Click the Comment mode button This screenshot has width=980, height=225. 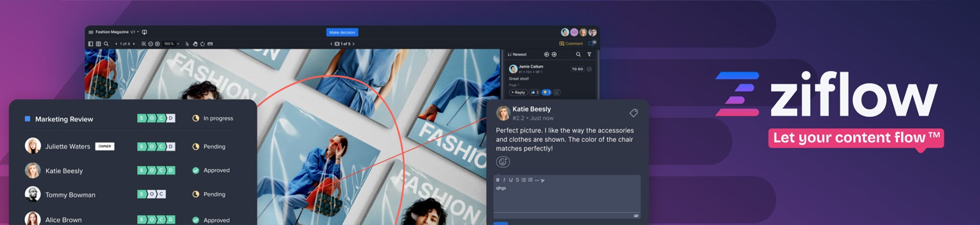(571, 43)
